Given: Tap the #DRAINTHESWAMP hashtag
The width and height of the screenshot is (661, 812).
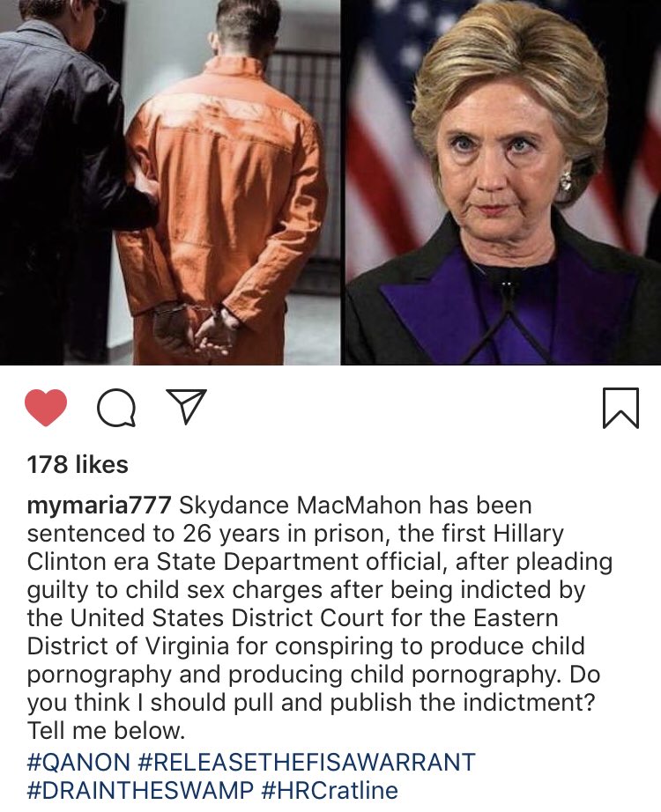Looking at the screenshot, I should coord(140,790).
